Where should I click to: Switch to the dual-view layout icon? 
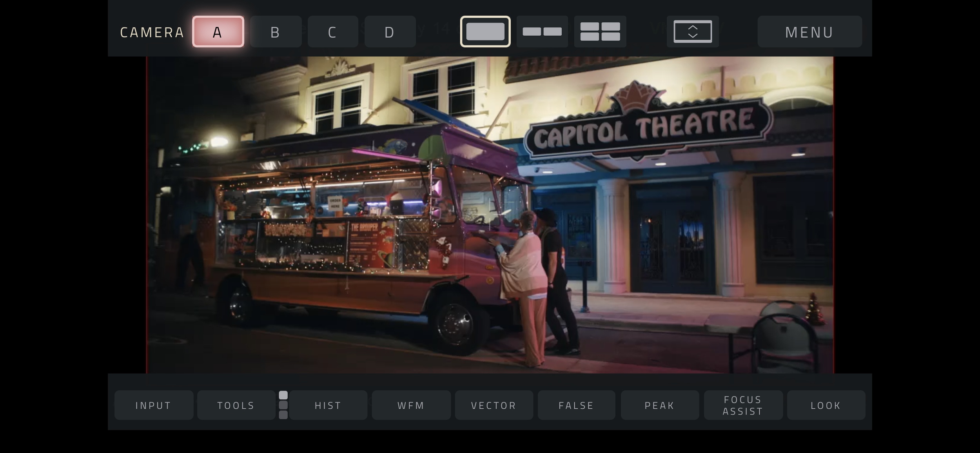(542, 31)
